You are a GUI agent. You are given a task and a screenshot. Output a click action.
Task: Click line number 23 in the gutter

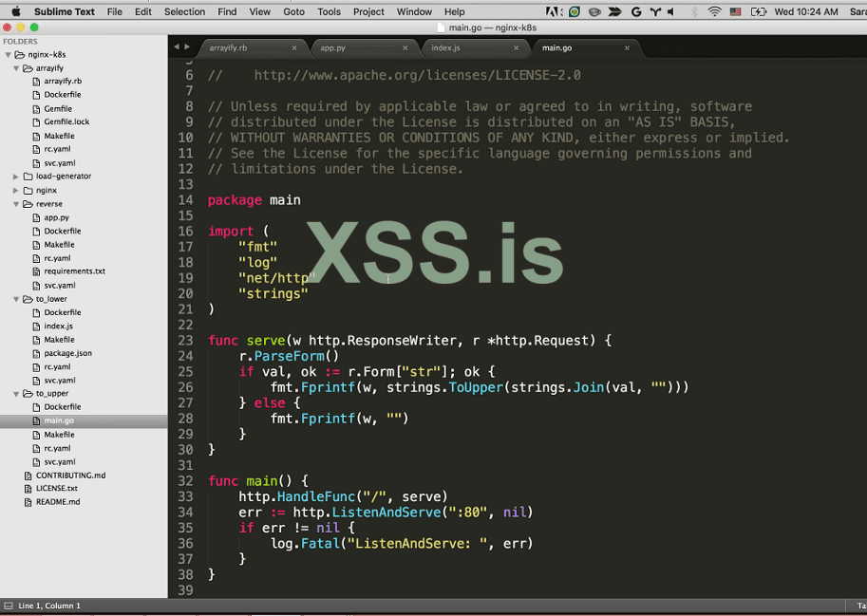point(185,341)
